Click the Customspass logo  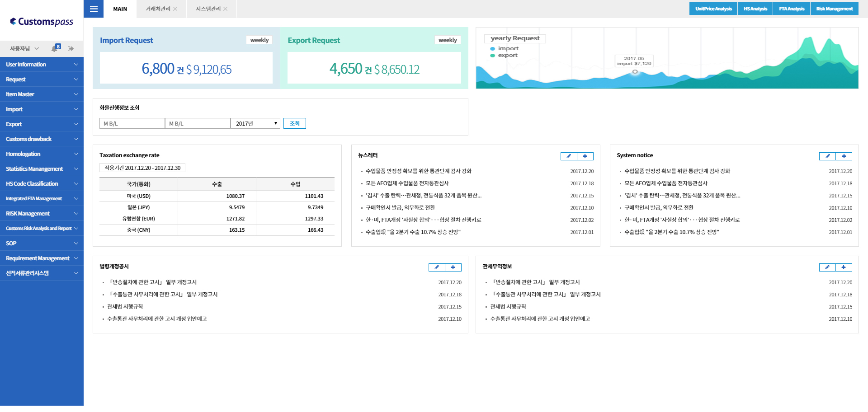point(42,22)
